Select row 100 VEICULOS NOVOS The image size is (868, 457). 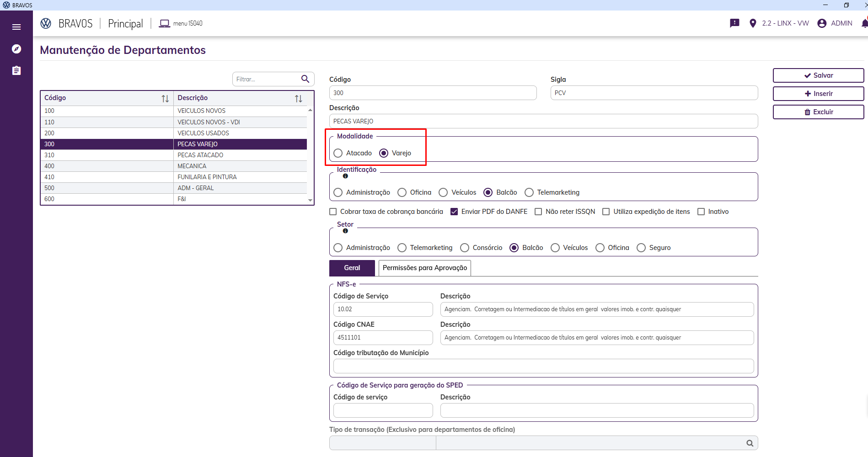(174, 111)
